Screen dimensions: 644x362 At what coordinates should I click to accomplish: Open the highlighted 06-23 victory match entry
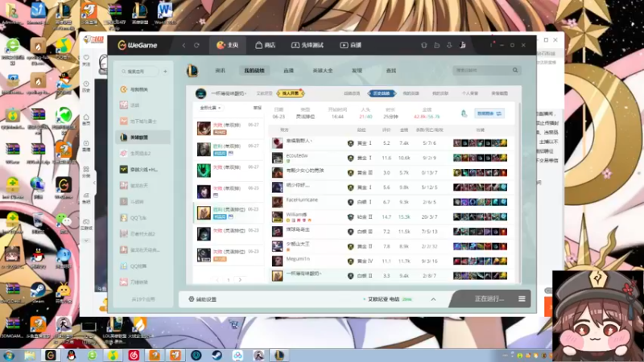(x=229, y=212)
